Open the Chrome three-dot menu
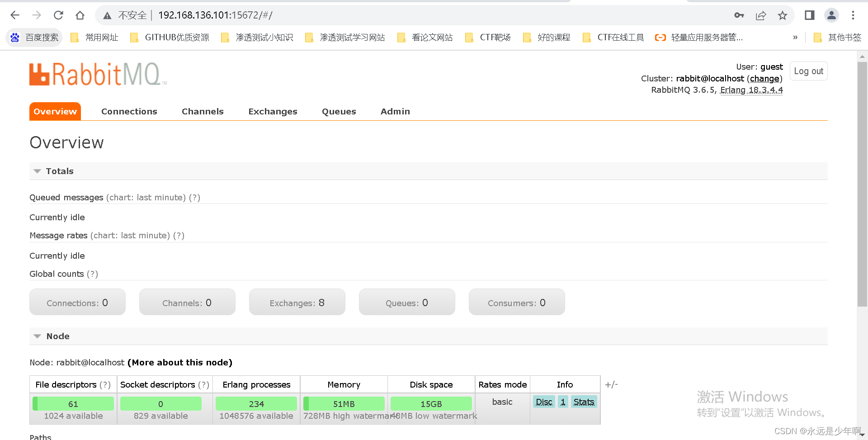Screen dimensions: 868x440 click(x=853, y=15)
